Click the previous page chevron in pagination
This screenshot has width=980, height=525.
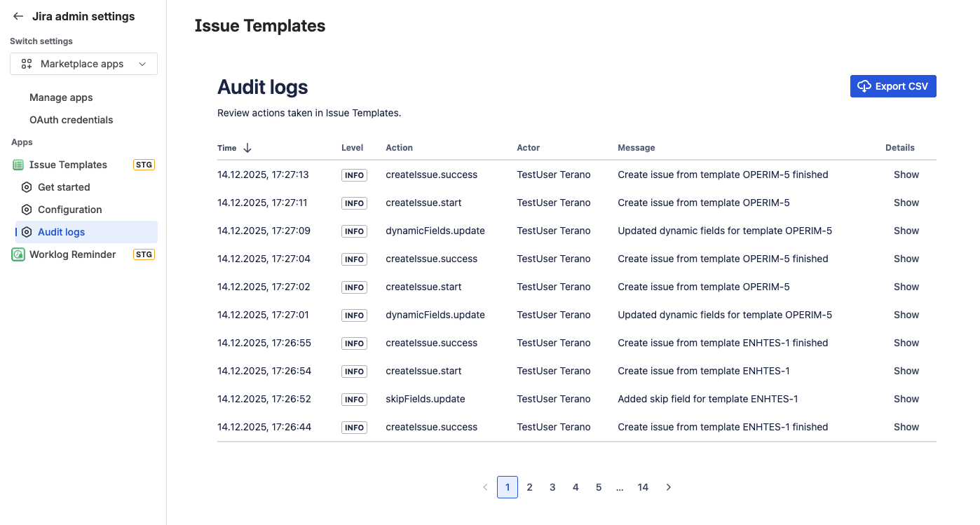[x=485, y=486]
